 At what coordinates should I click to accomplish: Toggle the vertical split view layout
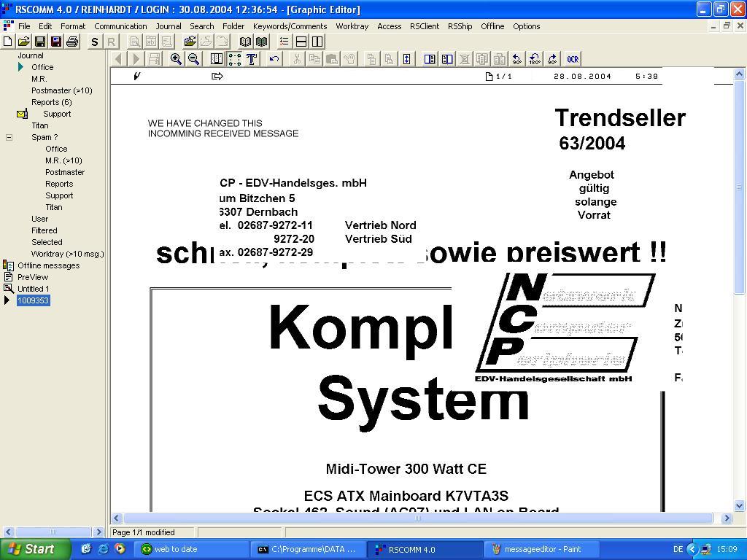tap(317, 42)
